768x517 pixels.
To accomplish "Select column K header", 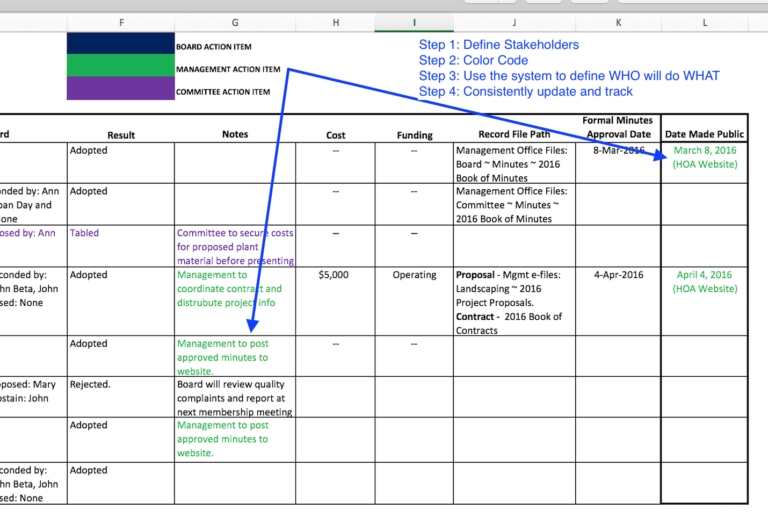I will pyautogui.click(x=618, y=23).
